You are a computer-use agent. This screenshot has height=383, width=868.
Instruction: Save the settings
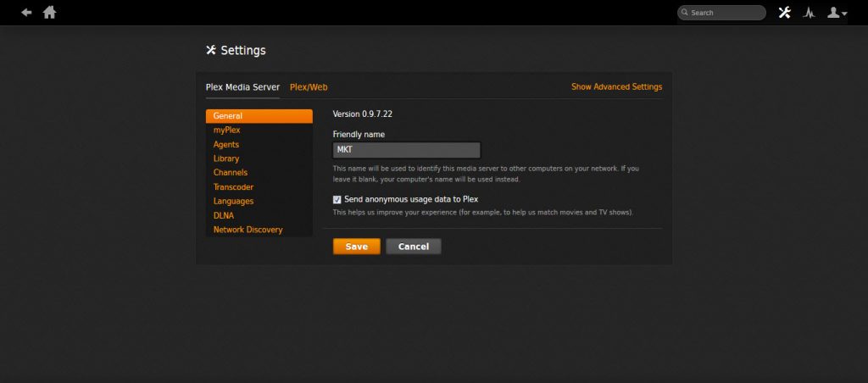click(357, 247)
